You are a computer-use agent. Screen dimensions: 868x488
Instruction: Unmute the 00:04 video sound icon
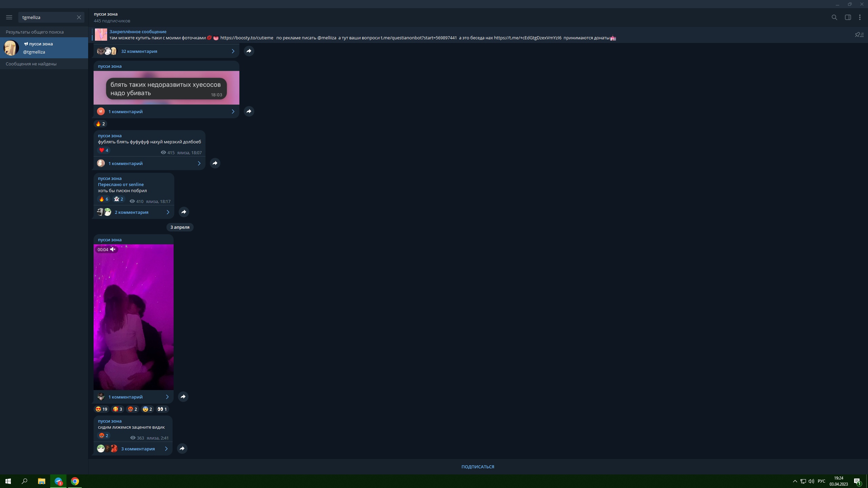pos(113,249)
